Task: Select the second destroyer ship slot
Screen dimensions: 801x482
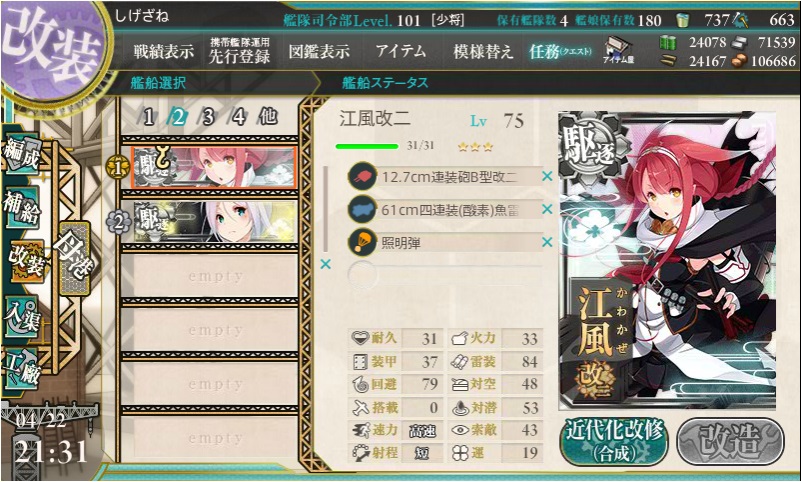Action: point(215,221)
